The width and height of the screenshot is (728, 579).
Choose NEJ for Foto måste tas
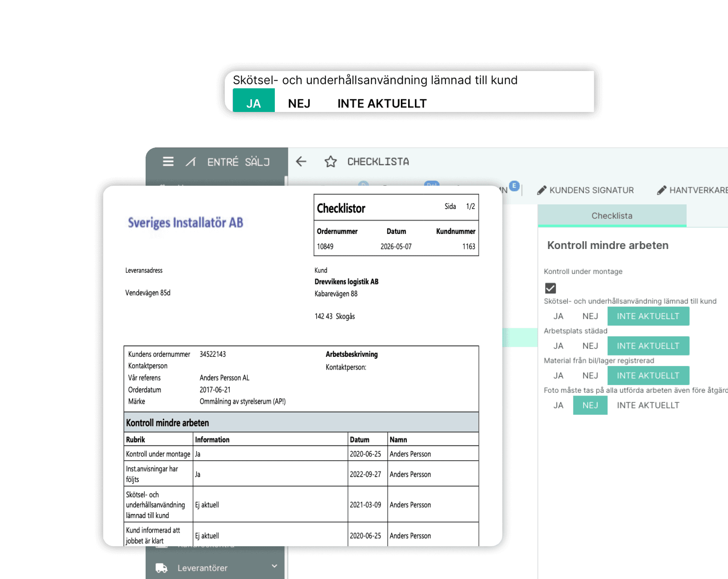click(590, 405)
